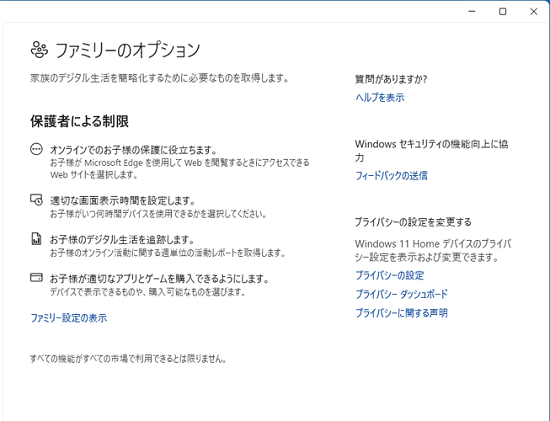Click the 保護者による制限 heading
The width and height of the screenshot is (550, 421).
80,121
